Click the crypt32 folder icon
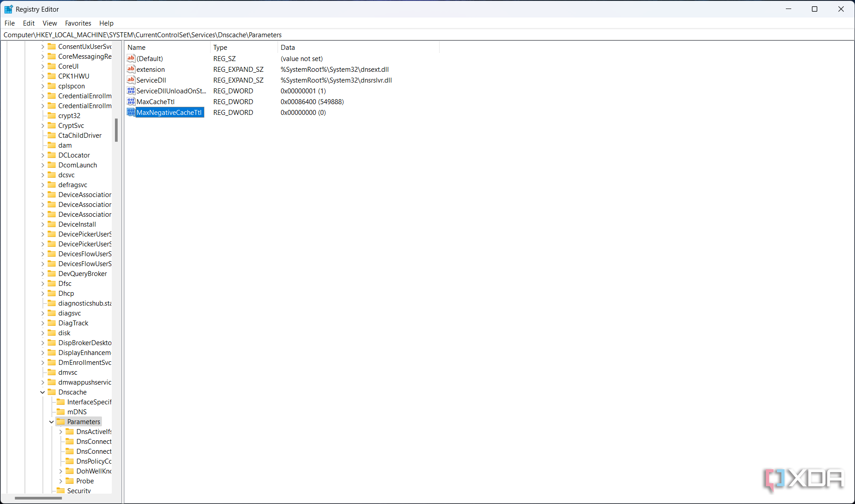The image size is (855, 504). tap(52, 115)
